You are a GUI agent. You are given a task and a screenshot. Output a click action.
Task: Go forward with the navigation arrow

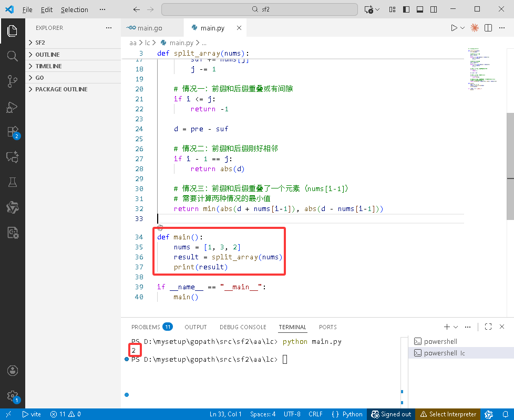[150, 9]
